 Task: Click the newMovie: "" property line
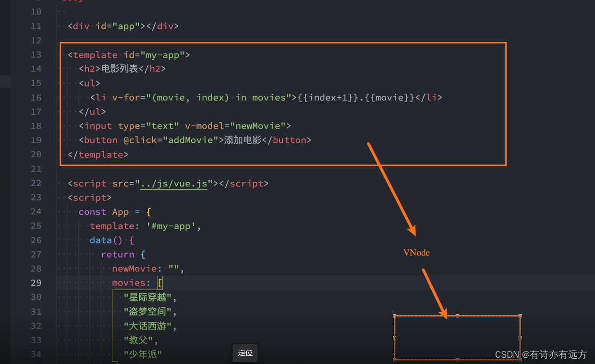[x=148, y=269]
